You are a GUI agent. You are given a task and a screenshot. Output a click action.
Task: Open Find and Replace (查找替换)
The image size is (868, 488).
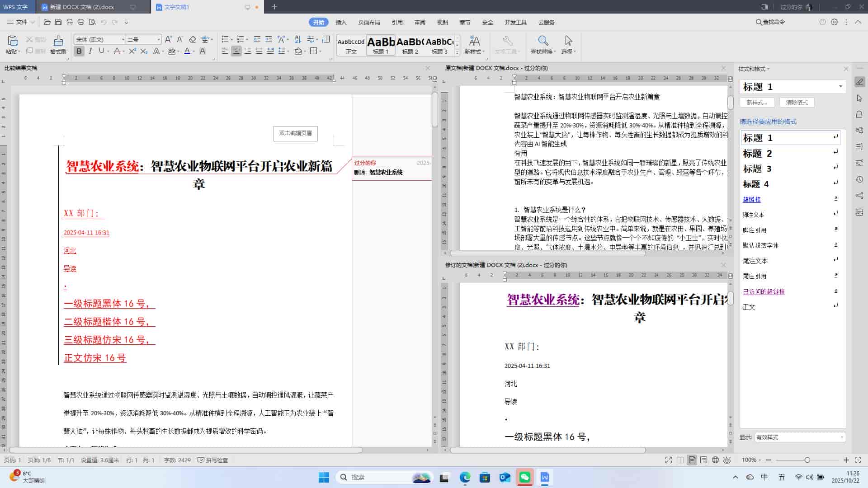543,45
